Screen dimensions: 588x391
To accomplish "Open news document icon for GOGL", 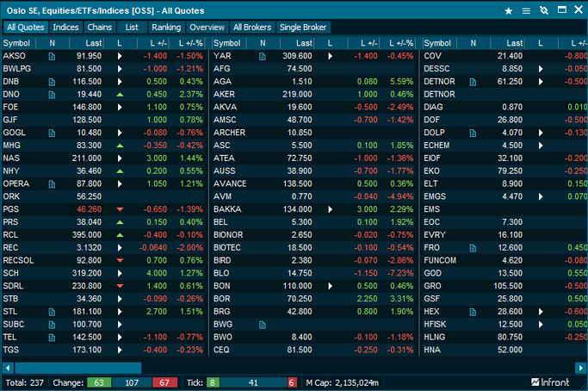I will (52, 133).
